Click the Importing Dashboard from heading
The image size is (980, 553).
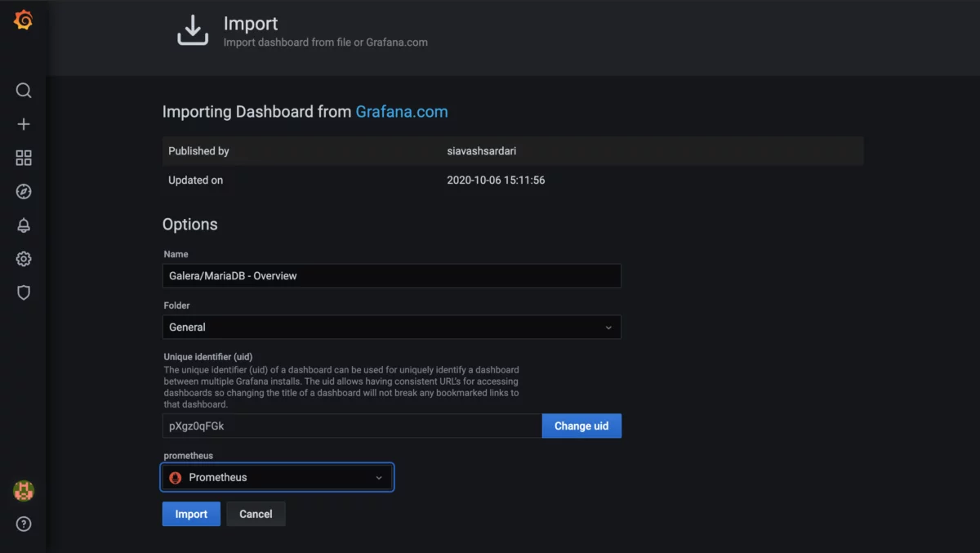pyautogui.click(x=257, y=112)
